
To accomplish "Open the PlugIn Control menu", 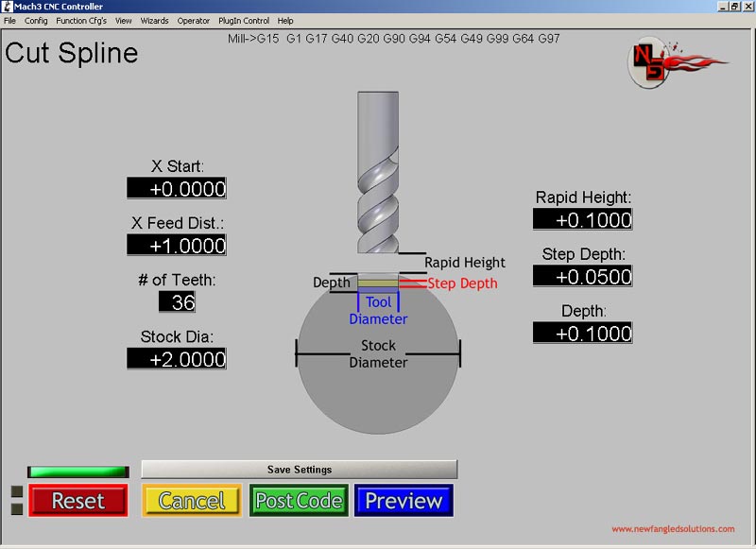I will click(x=244, y=21).
